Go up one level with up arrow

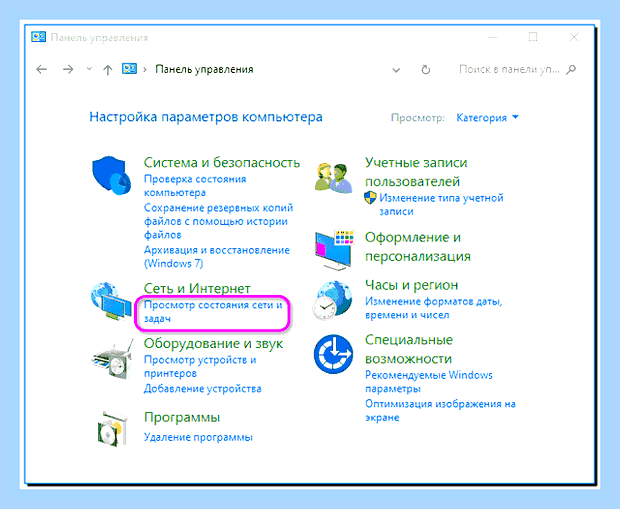point(108,70)
